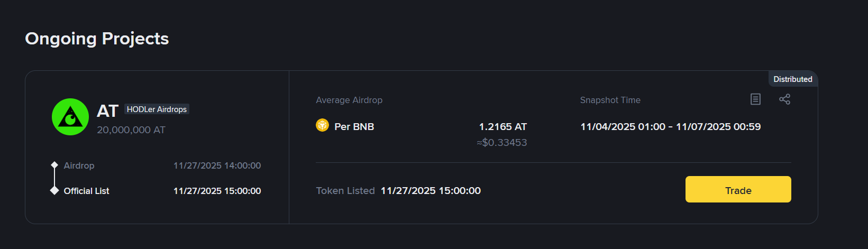Click the AT token green logo
Viewport: 868px width, 249px height.
click(x=70, y=117)
